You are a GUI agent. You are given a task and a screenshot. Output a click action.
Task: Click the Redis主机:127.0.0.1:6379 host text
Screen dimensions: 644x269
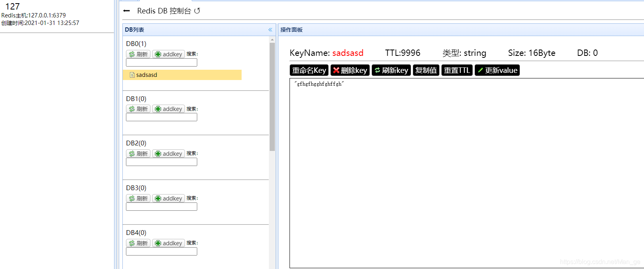(x=34, y=15)
